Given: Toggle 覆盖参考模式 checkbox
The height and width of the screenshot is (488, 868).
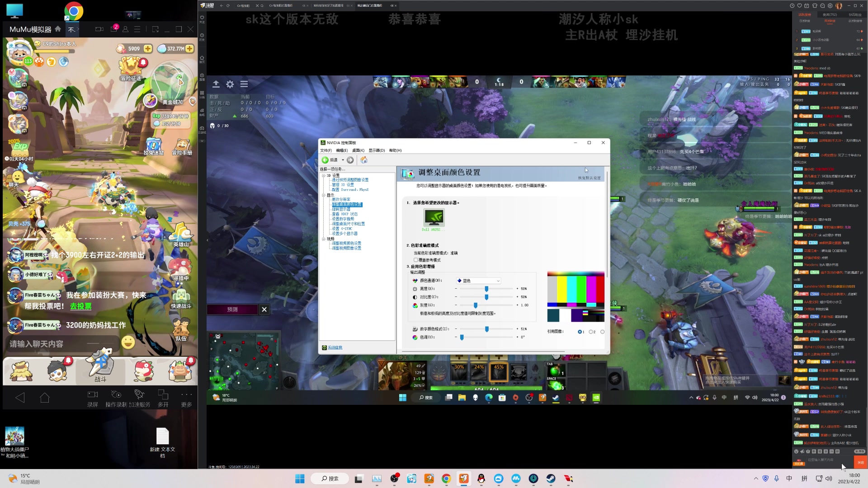Looking at the screenshot, I should [415, 260].
